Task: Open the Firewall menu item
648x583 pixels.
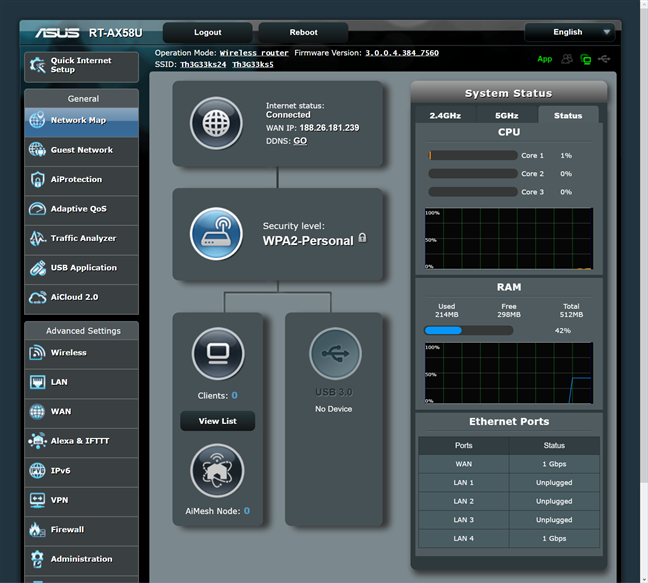Action: coord(81,530)
